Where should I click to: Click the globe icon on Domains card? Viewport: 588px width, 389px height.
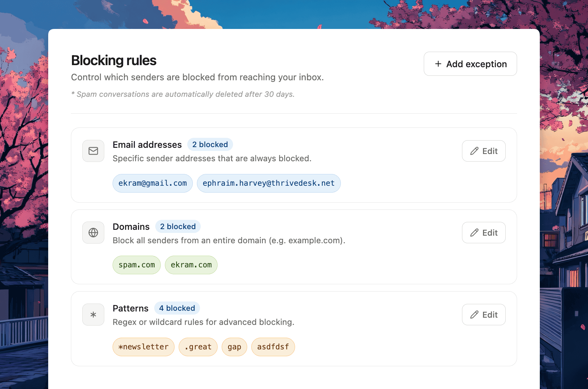pos(93,233)
